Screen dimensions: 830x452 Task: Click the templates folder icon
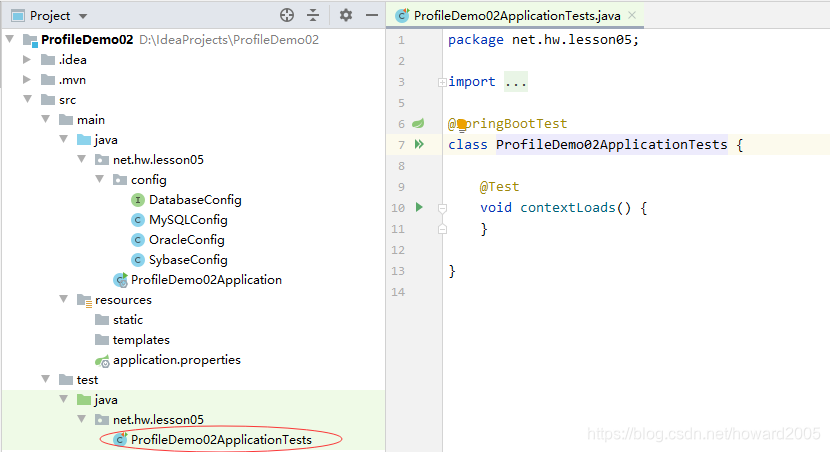[102, 339]
